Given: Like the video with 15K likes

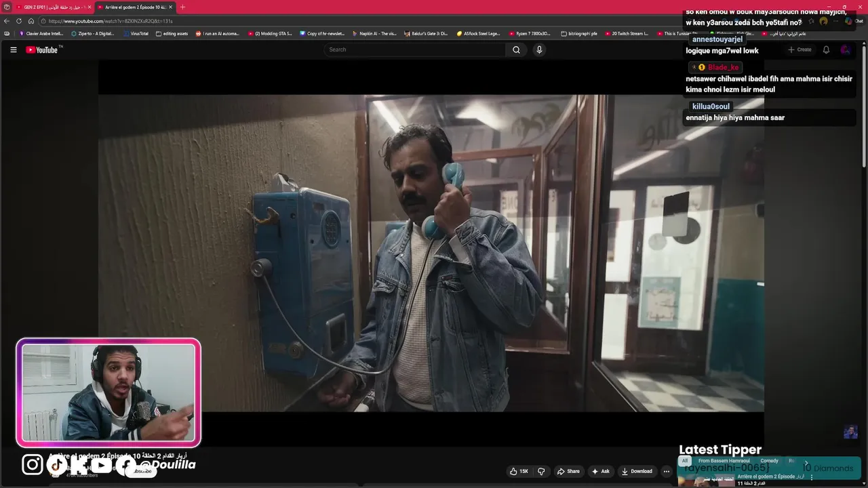Looking at the screenshot, I should pos(519,471).
